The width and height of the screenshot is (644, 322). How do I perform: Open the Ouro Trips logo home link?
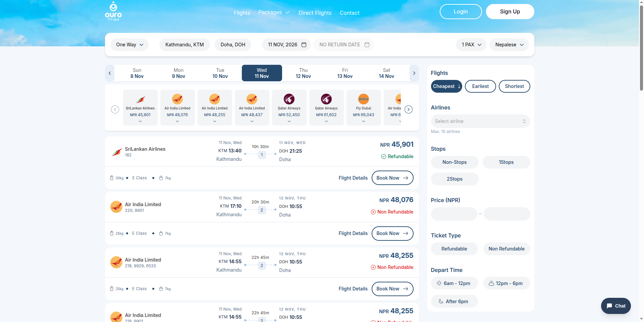tap(113, 11)
